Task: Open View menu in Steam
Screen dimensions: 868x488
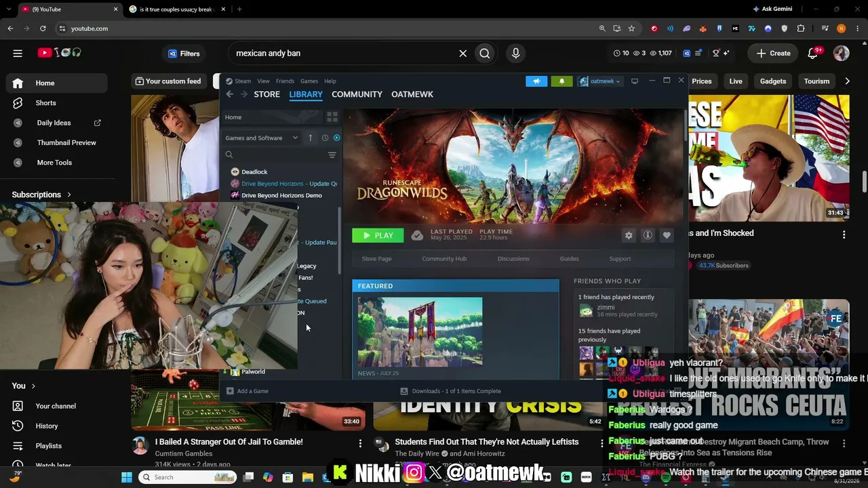Action: coord(263,81)
